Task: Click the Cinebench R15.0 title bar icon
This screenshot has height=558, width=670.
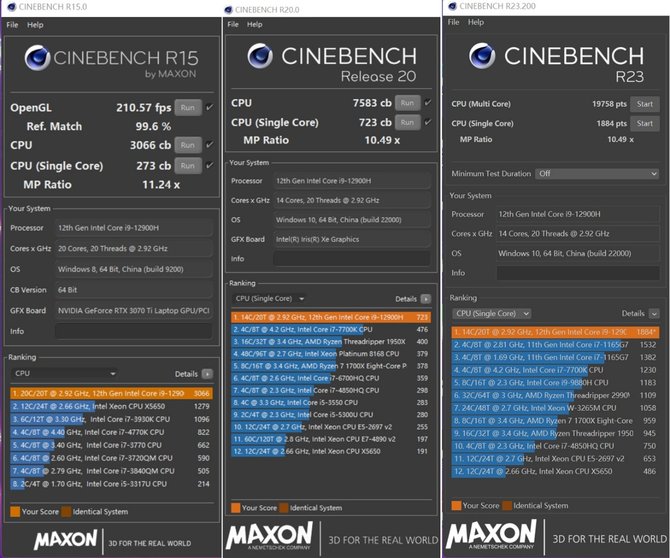Action: pos(12,7)
